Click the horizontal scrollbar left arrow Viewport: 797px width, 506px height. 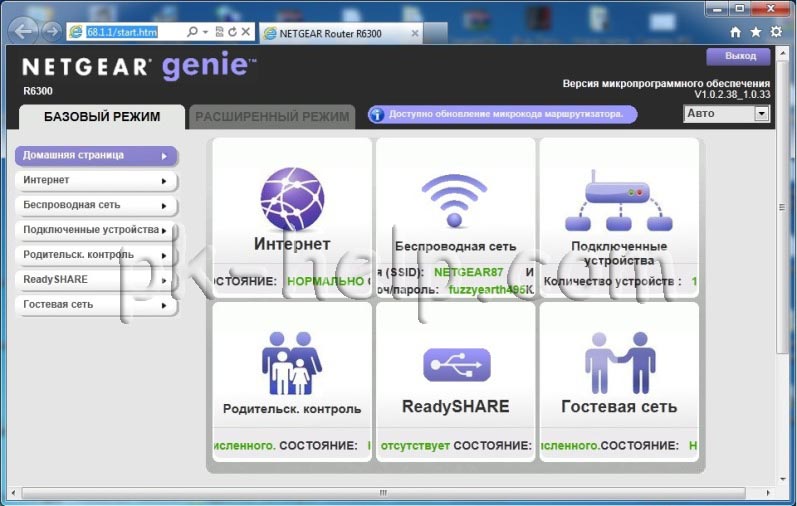click(x=13, y=492)
